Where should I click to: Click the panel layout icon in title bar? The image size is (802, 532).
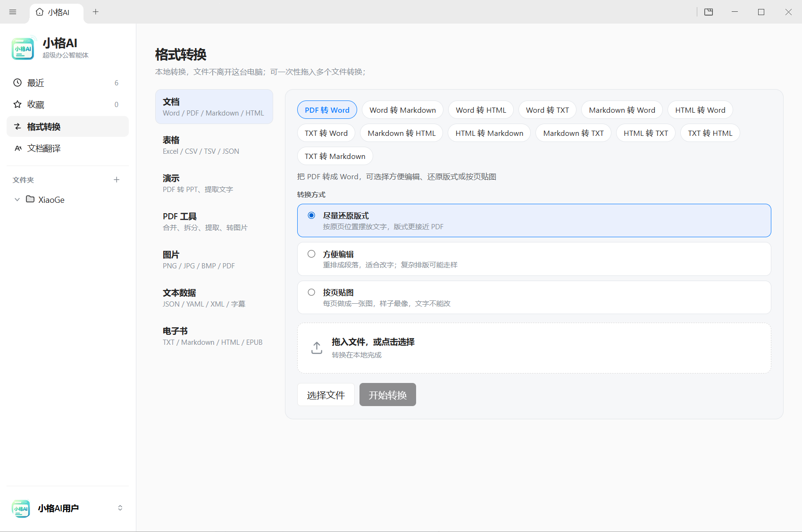tap(709, 12)
